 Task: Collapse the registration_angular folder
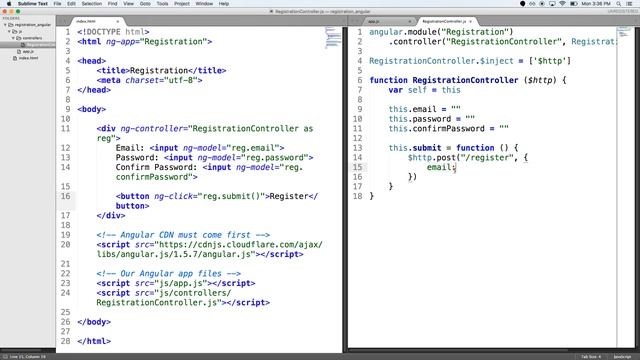(x=5, y=25)
